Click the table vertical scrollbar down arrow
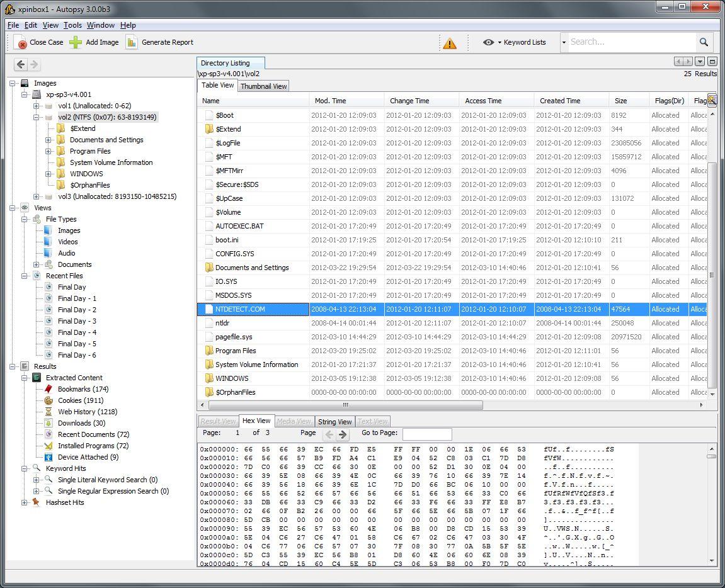The height and width of the screenshot is (588, 725). click(x=712, y=394)
